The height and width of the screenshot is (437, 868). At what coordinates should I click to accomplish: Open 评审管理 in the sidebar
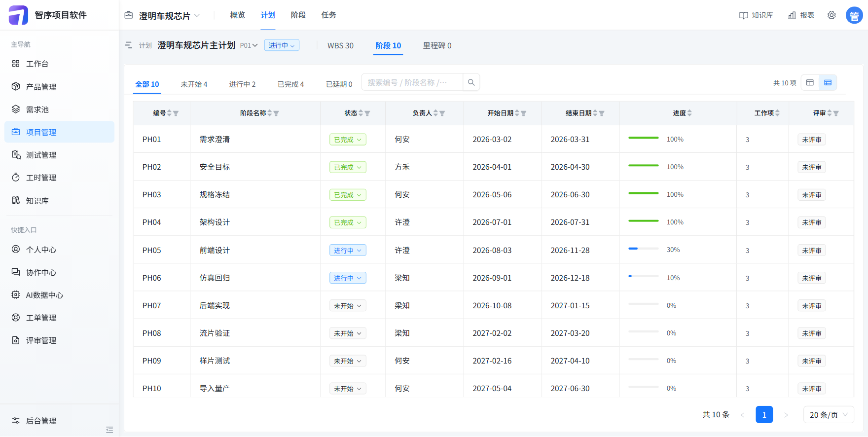(59, 340)
